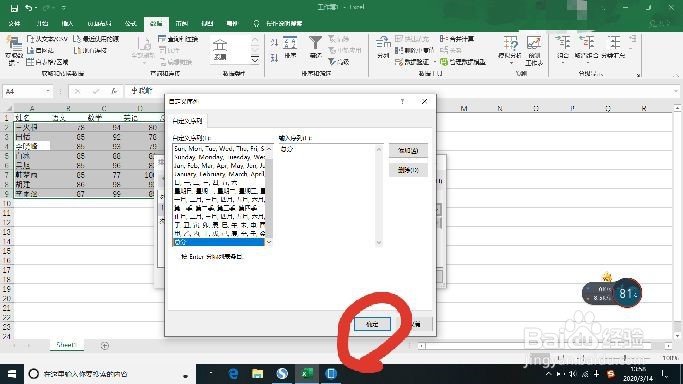Image resolution: width=683 pixels, height=384 pixels.
Task: Open Microsoft Edge from taskbar
Action: [233, 374]
